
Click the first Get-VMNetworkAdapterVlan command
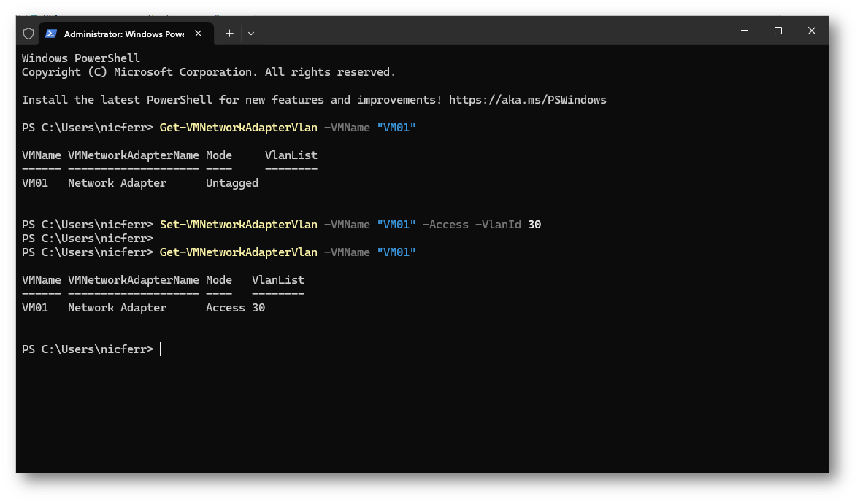pos(238,128)
